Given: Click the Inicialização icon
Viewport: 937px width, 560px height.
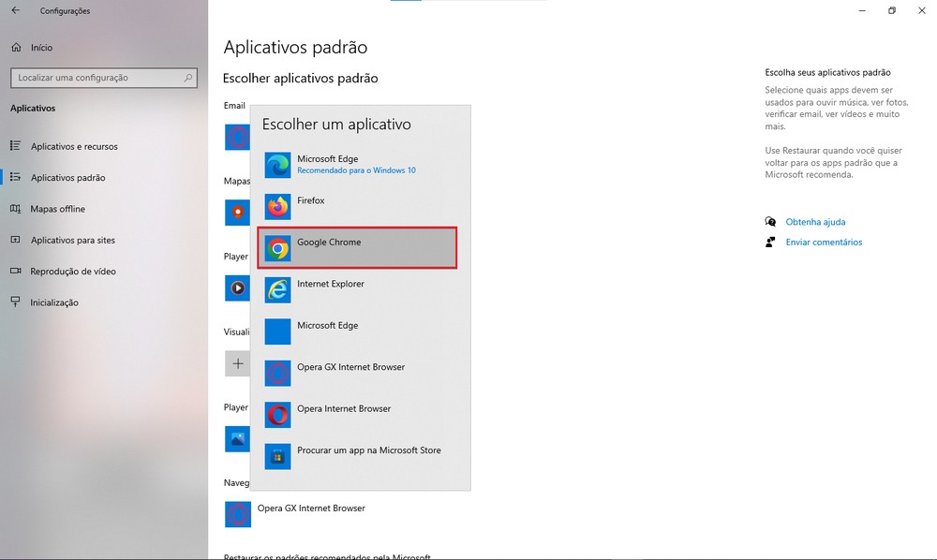Looking at the screenshot, I should click(x=16, y=302).
